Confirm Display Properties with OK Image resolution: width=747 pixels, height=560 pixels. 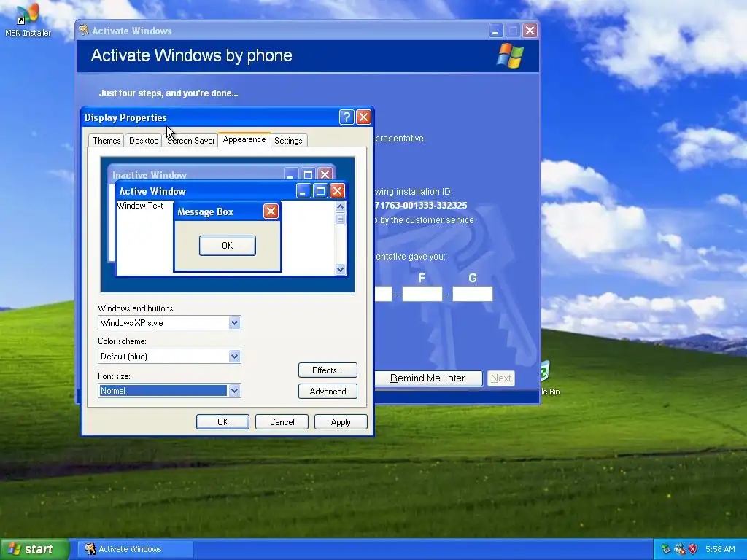point(222,422)
